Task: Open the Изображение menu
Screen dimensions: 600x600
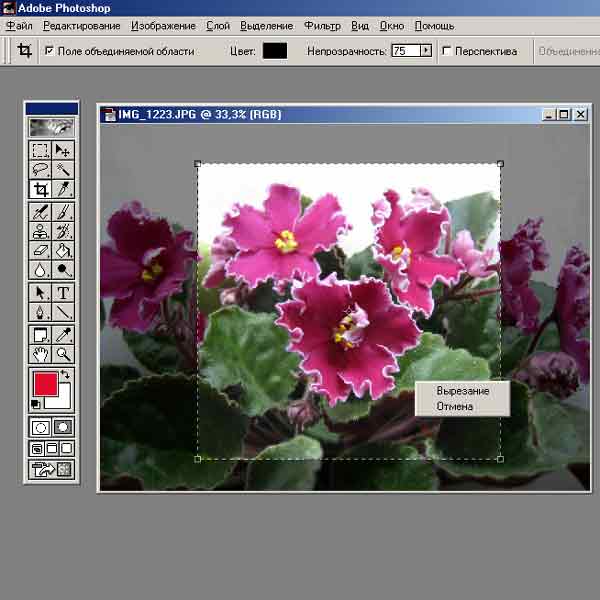Action: pos(163,26)
